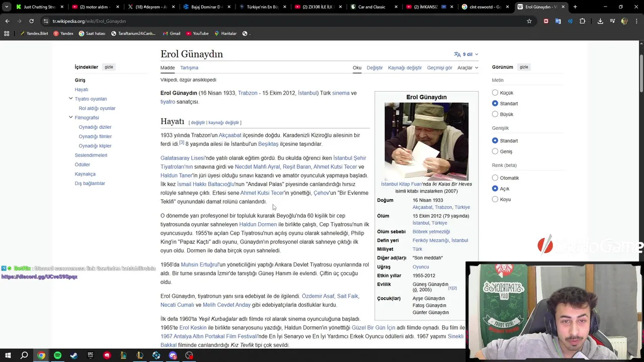Hide the Görünüm appearance panel
This screenshot has height=362, width=644.
click(524, 67)
